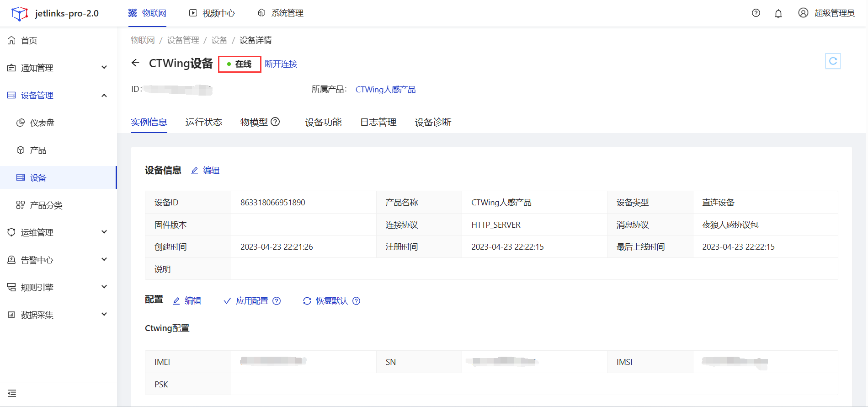The width and height of the screenshot is (868, 407).
Task: Click the back arrow beside CTWing设备
Action: tap(135, 63)
